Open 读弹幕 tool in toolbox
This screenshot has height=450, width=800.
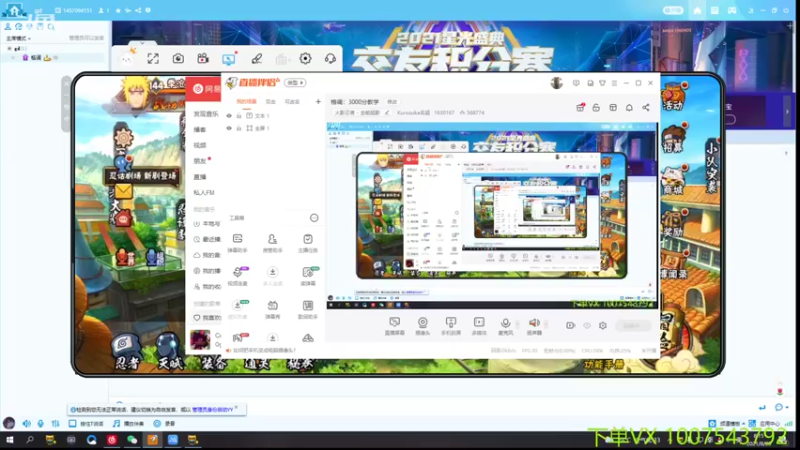click(x=308, y=276)
